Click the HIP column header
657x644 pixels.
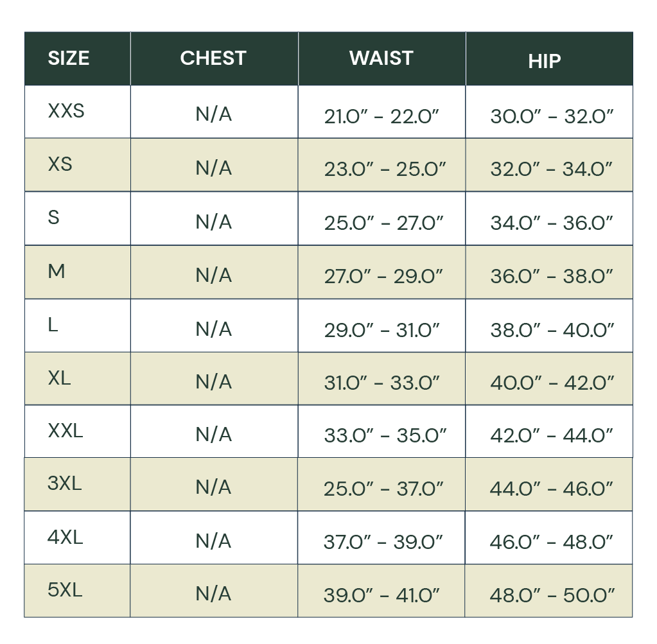tap(545, 61)
